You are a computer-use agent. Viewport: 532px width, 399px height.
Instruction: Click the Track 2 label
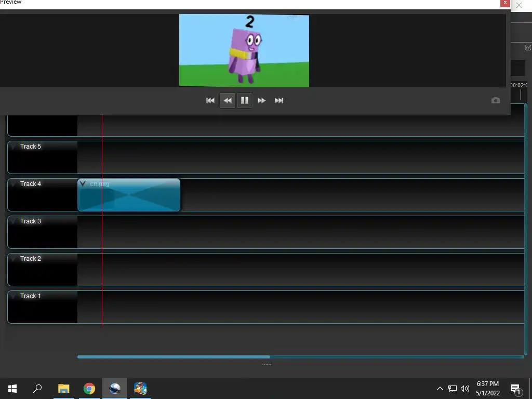coord(31,259)
